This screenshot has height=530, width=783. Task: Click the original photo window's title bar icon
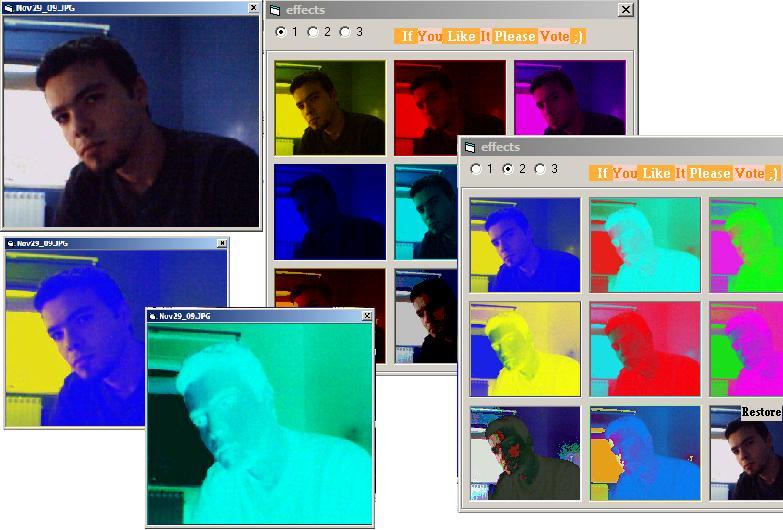pyautogui.click(x=8, y=8)
